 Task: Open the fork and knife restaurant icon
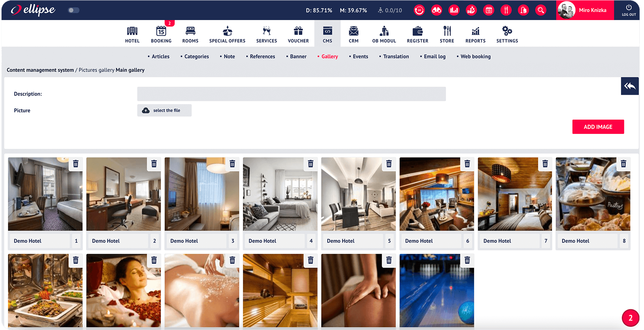pyautogui.click(x=506, y=10)
